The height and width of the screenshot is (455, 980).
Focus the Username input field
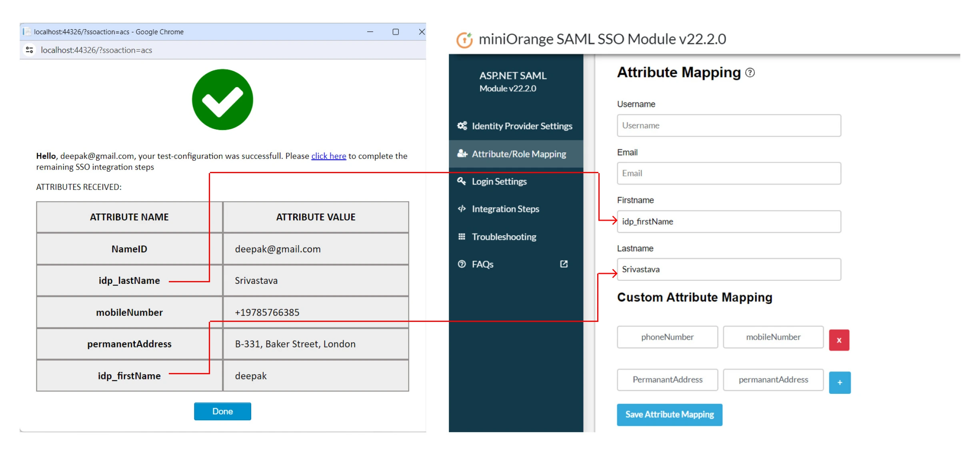coord(728,126)
